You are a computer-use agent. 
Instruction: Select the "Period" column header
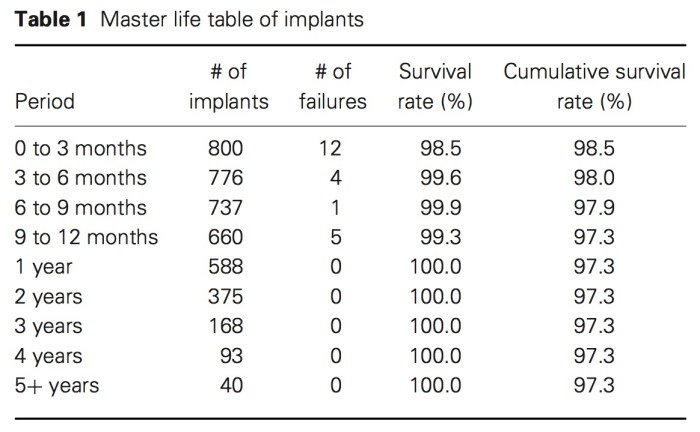pyautogui.click(x=44, y=102)
